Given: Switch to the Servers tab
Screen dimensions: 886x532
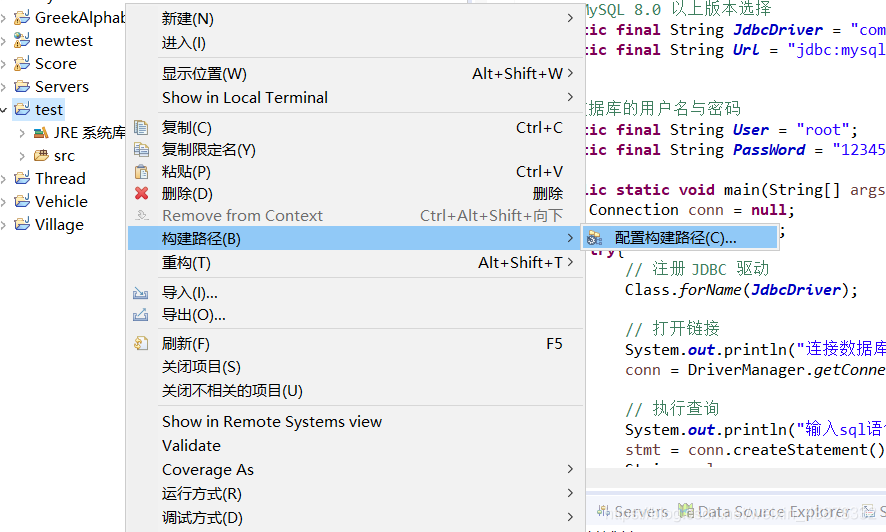Looking at the screenshot, I should (x=633, y=512).
